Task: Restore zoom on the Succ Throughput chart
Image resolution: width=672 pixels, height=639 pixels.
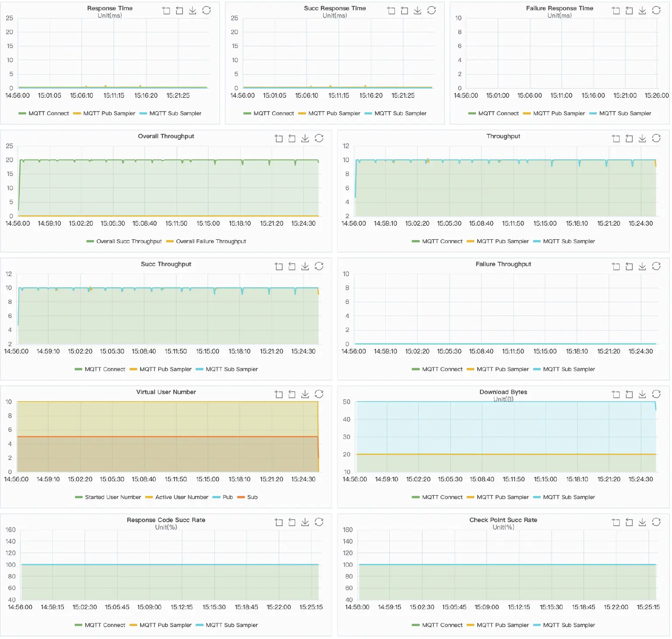Action: point(292,266)
